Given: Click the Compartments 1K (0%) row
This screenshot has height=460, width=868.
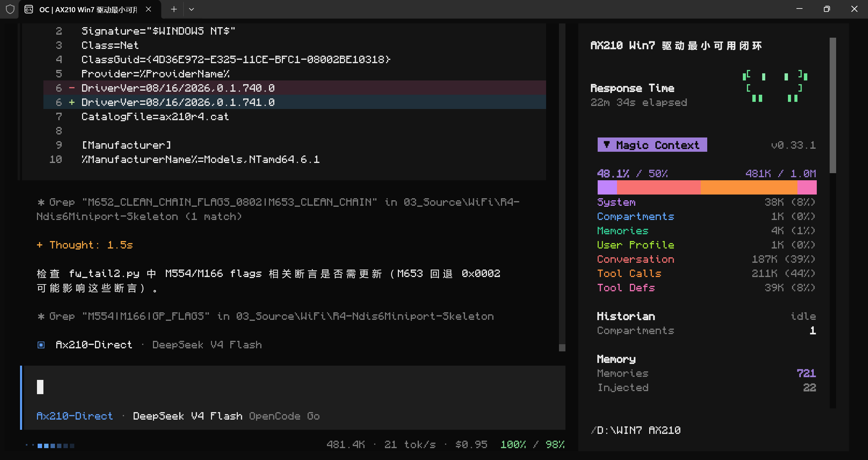Looking at the screenshot, I should (x=706, y=216).
